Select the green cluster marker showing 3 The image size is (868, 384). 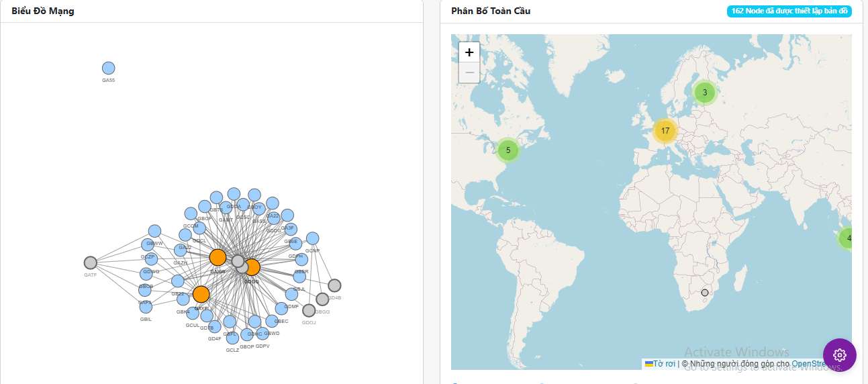click(704, 93)
